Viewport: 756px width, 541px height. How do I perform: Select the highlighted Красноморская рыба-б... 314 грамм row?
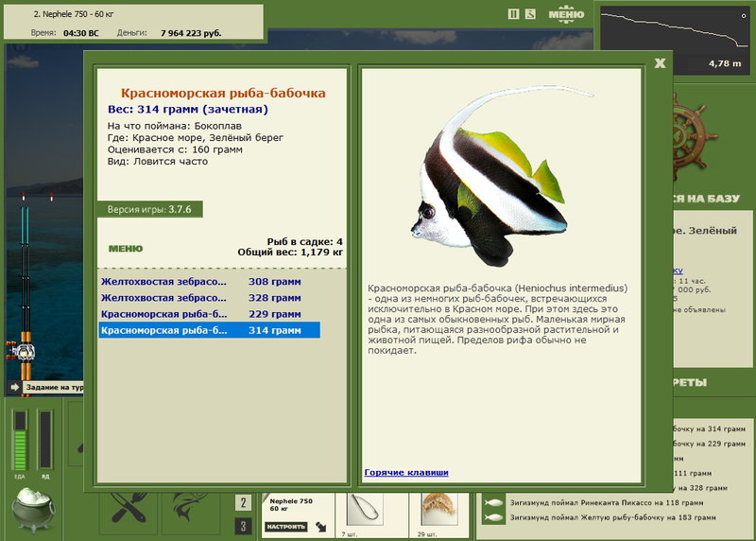coord(209,331)
